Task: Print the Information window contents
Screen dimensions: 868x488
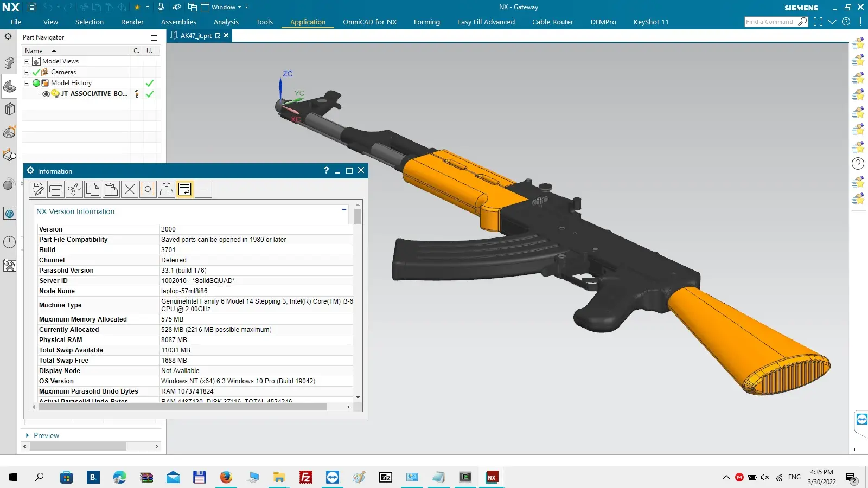Action: pos(56,189)
